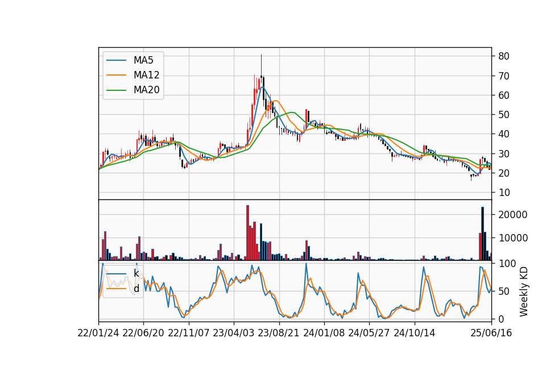Click the 10000 volume axis label
The width and height of the screenshot is (546, 392).
[x=513, y=238]
